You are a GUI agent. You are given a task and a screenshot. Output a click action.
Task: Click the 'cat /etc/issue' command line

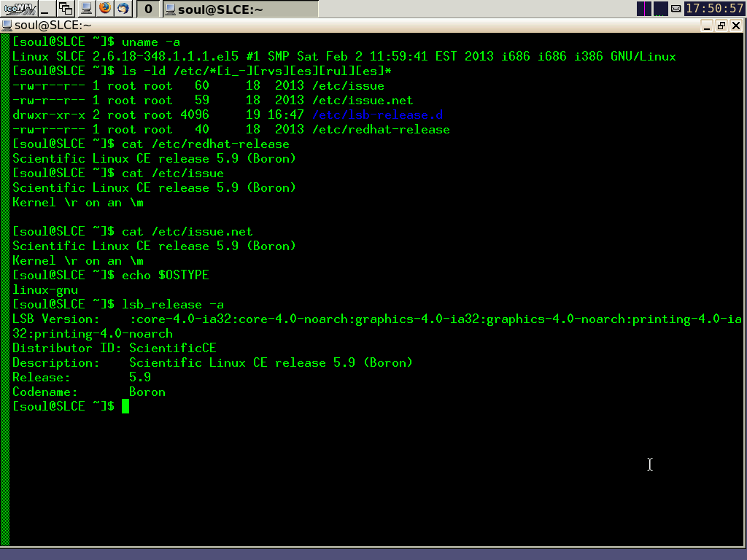[x=118, y=174]
